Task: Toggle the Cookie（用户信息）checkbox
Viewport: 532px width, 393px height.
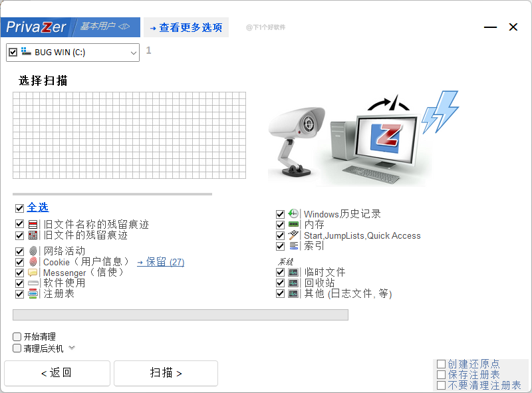Action: pyautogui.click(x=20, y=262)
